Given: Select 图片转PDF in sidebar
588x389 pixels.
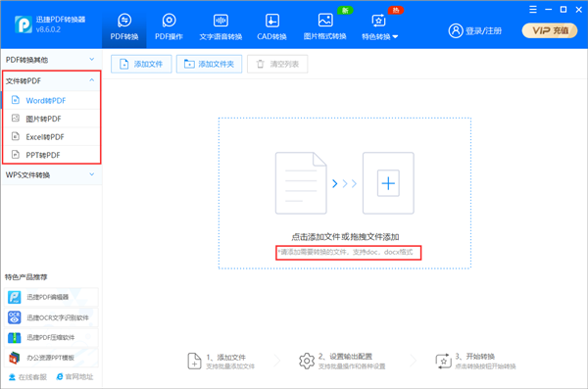Looking at the screenshot, I should 51,119.
